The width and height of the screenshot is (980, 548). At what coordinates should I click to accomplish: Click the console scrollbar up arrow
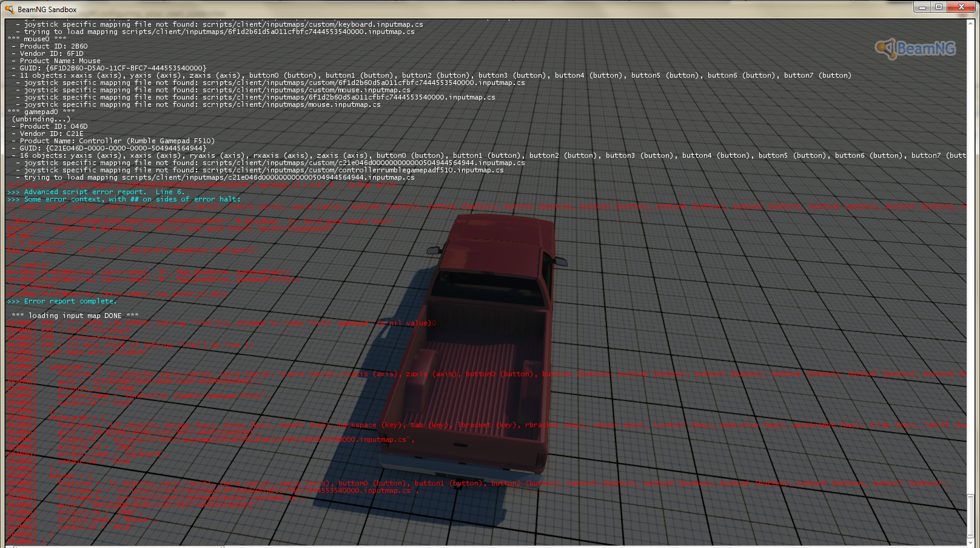click(970, 22)
